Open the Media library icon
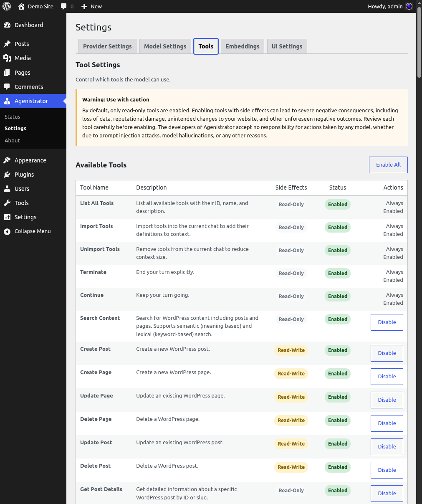The width and height of the screenshot is (422, 504). [7, 58]
